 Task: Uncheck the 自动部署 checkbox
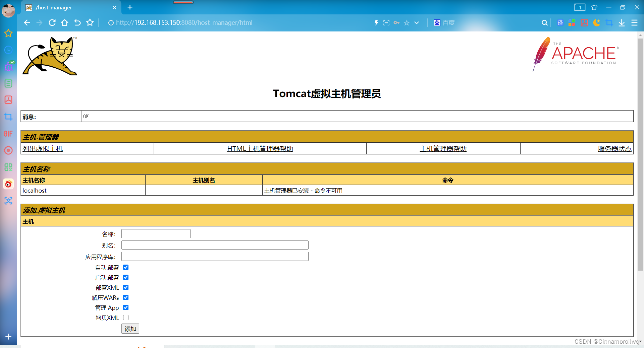pos(126,267)
